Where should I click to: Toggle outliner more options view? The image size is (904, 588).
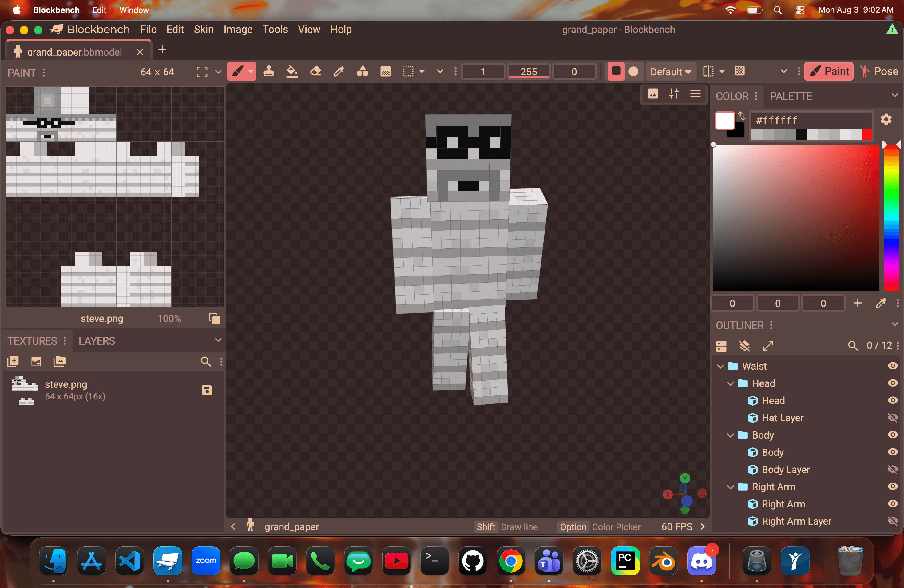tap(721, 346)
